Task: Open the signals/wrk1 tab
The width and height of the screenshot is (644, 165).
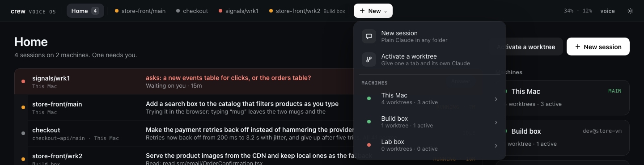Action: (238, 11)
